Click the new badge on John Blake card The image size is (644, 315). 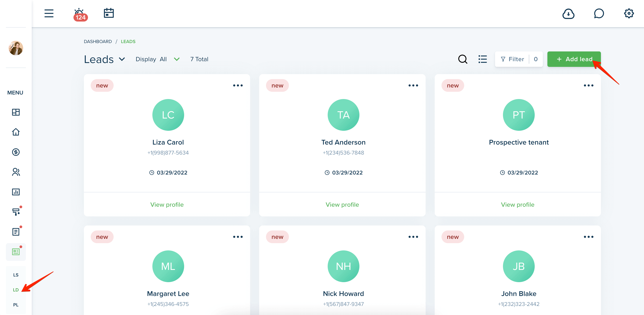click(x=453, y=237)
